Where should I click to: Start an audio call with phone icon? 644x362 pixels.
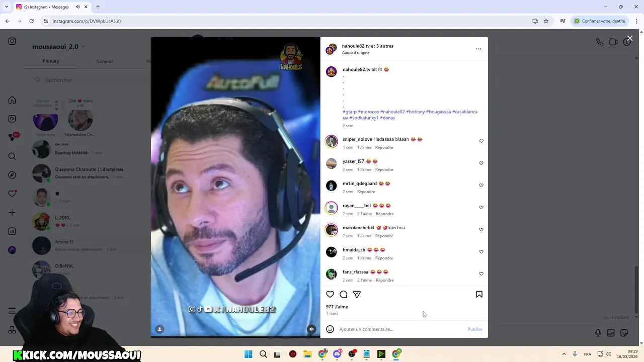(600, 42)
